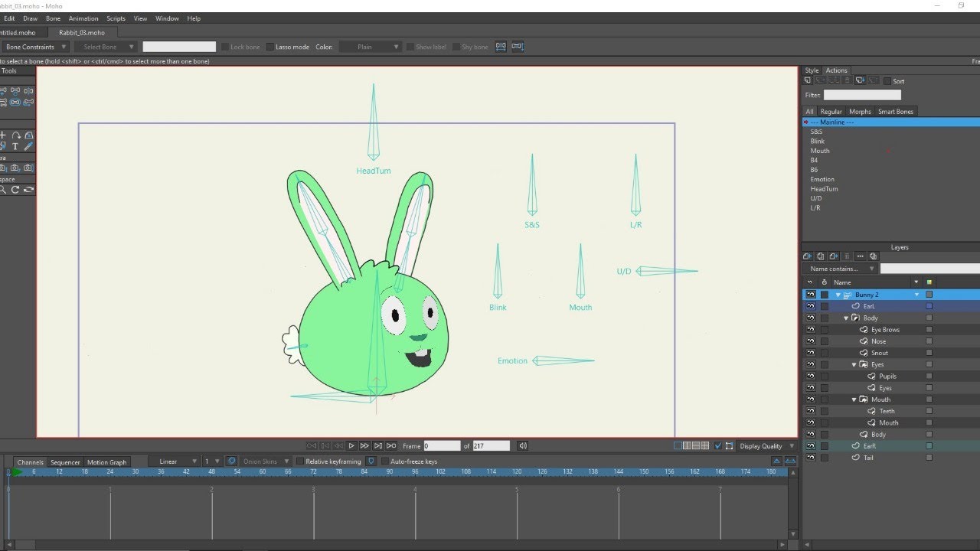Open the Bone Constraints dropdown
The width and height of the screenshot is (980, 551).
pyautogui.click(x=35, y=47)
